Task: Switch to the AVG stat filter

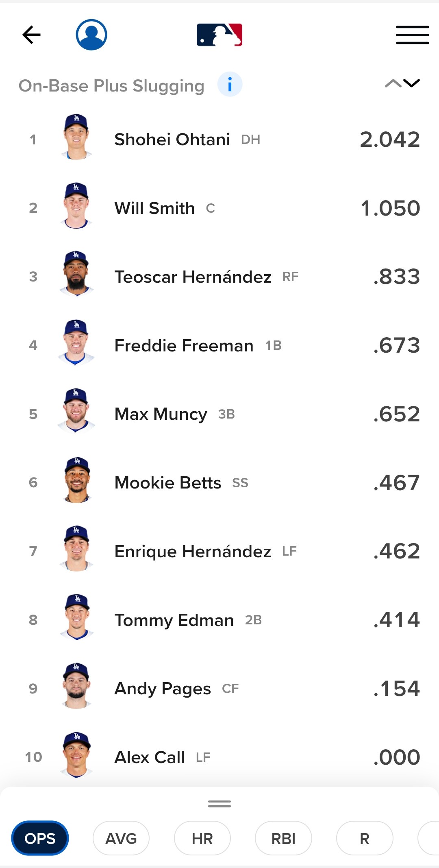Action: pyautogui.click(x=121, y=838)
